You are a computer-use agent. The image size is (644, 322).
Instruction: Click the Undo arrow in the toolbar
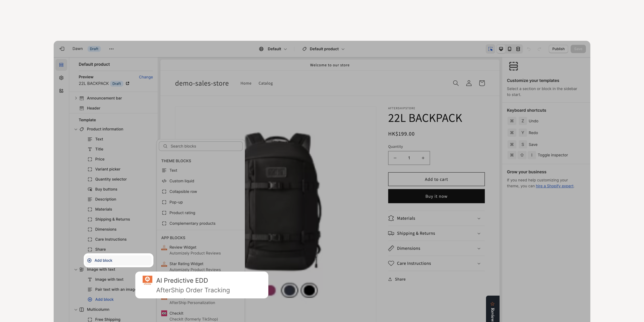(x=529, y=49)
